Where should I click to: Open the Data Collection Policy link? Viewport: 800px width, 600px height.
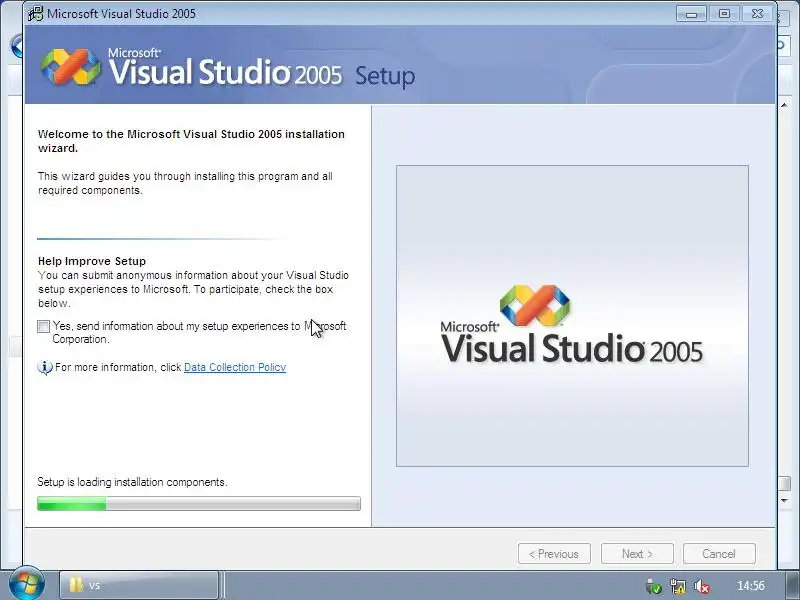coord(235,367)
